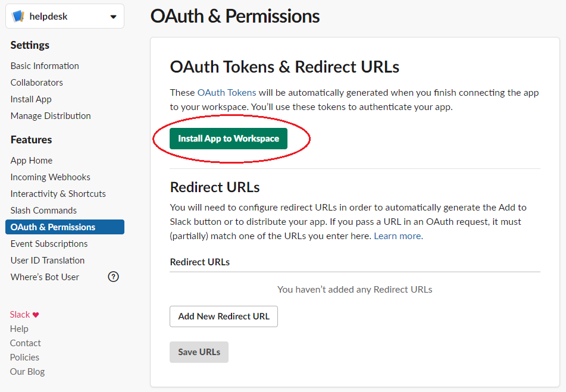
Task: Open Slash Commands page
Action: (x=43, y=211)
